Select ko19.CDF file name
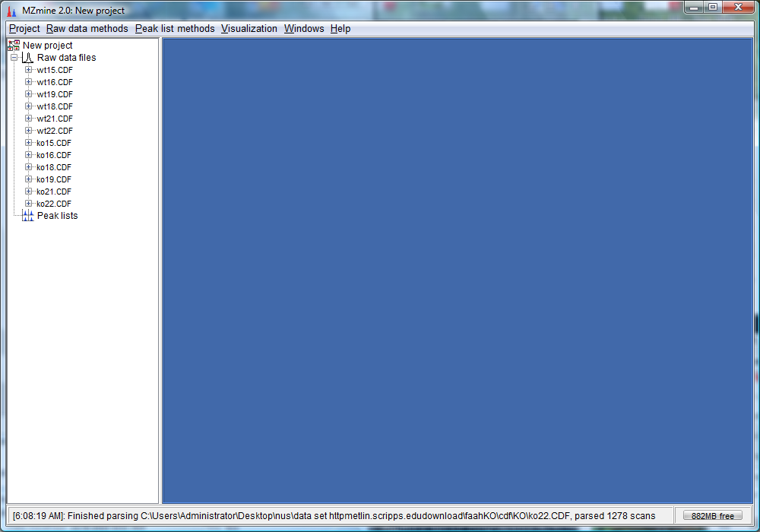Image resolution: width=760 pixels, height=532 pixels. click(x=54, y=179)
